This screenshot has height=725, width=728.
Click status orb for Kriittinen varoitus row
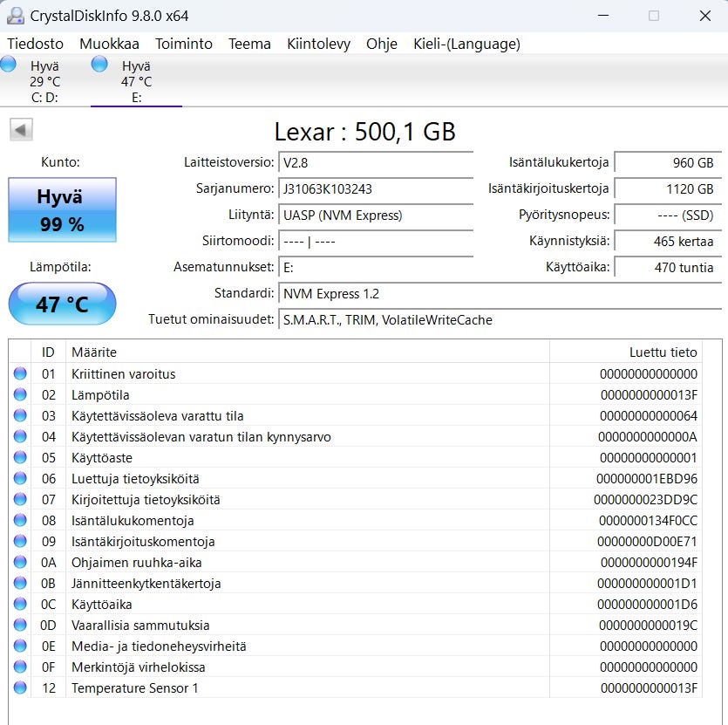tap(20, 373)
